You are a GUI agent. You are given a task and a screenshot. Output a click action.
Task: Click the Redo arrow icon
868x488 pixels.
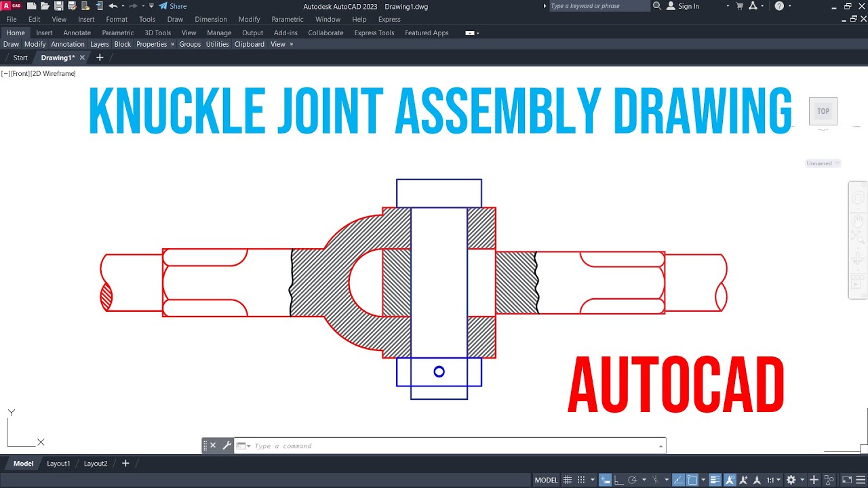134,6
